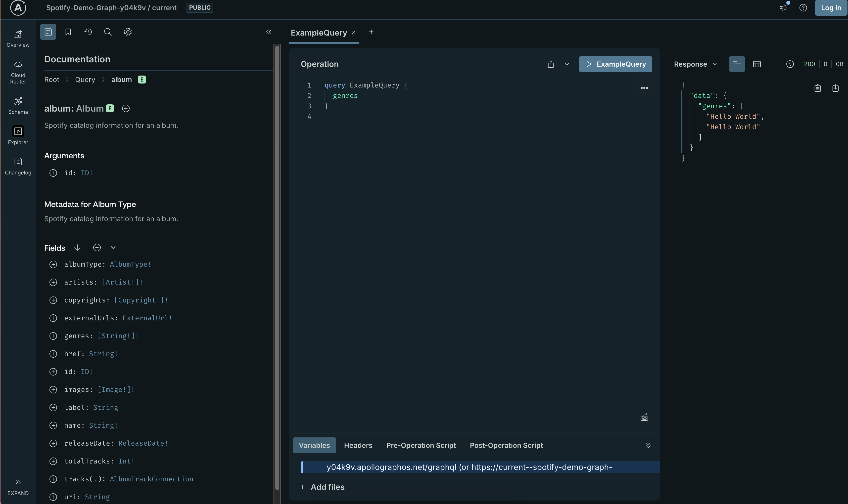This screenshot has height=504, width=848.
Task: Switch to the ExampleQuery tab
Action: pos(319,33)
